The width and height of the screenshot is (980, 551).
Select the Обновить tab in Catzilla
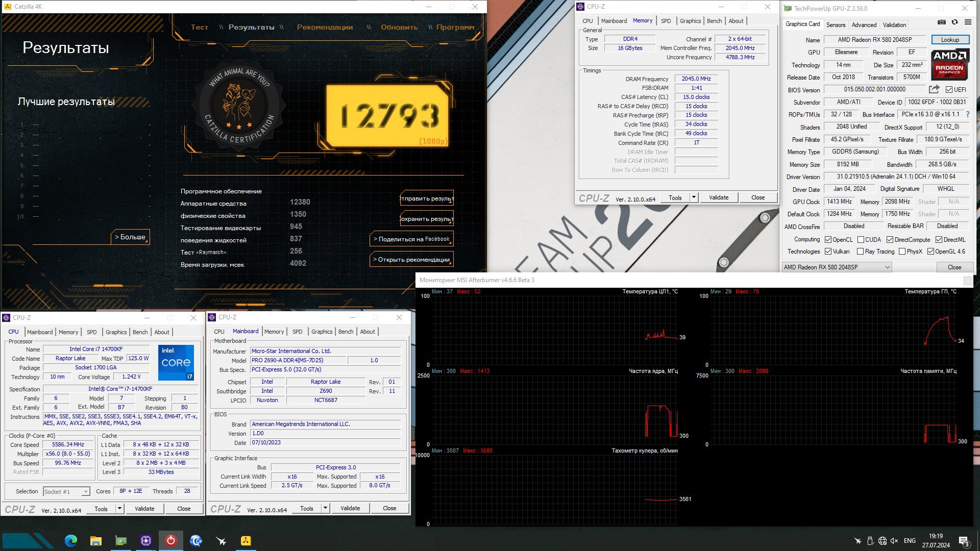click(399, 27)
